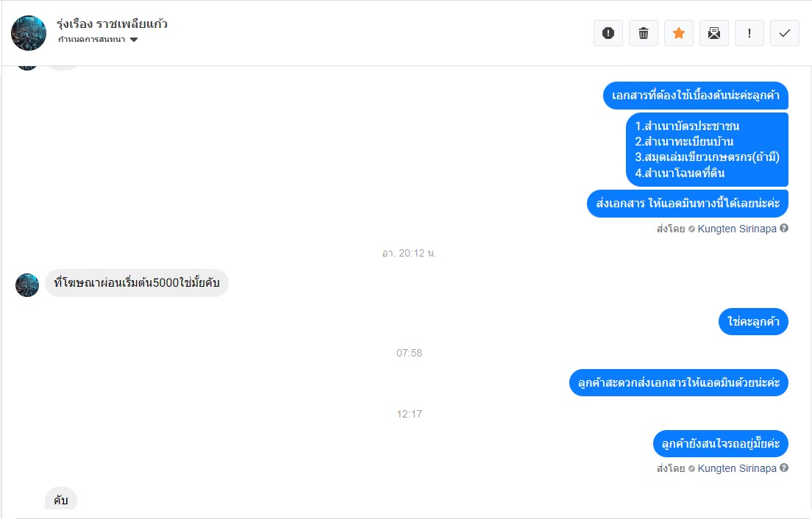Click the verified badge before lower Kungten Sirinapa
The image size is (812, 519).
click(691, 468)
